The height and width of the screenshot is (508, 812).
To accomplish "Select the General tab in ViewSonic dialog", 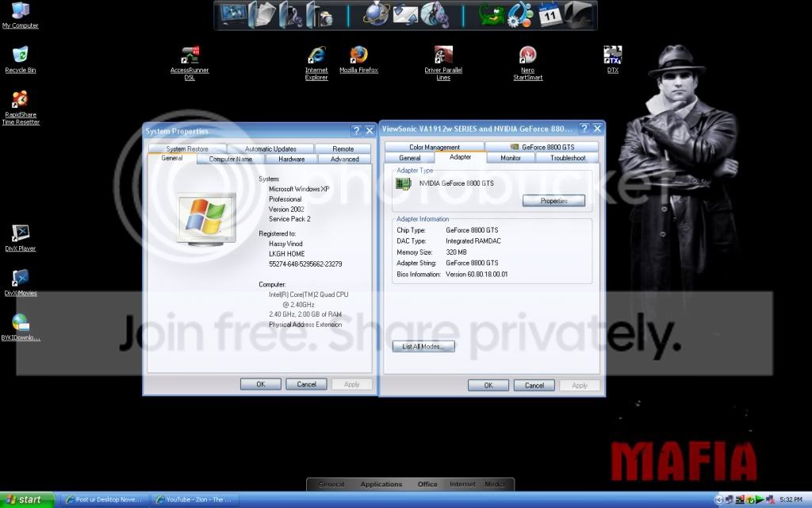I will click(x=410, y=158).
